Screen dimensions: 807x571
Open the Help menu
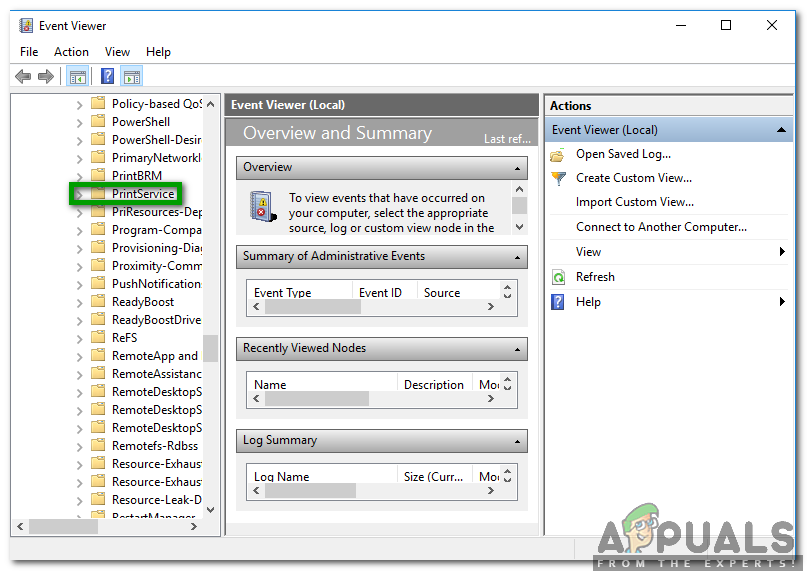click(158, 52)
